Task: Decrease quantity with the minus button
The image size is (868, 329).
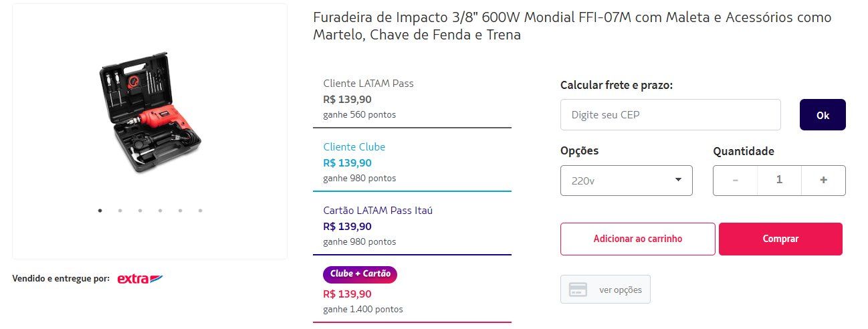Action: [736, 180]
